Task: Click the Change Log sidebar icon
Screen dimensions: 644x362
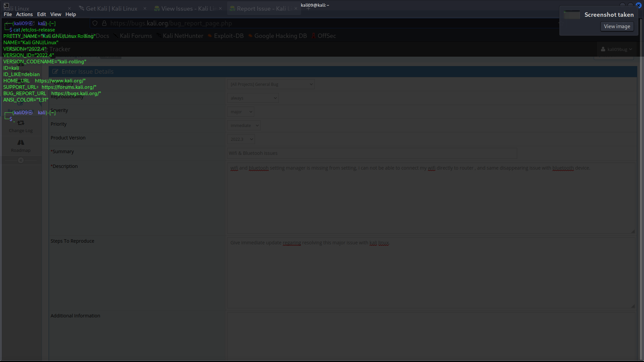Action: (21, 123)
